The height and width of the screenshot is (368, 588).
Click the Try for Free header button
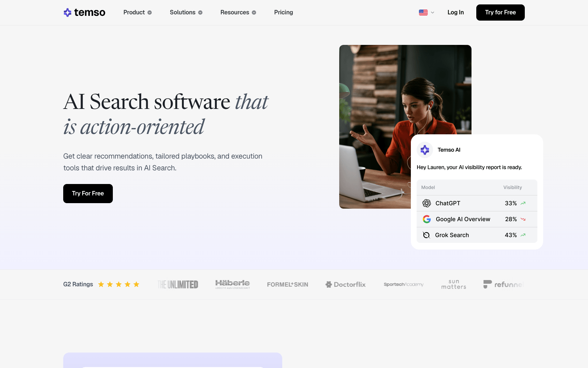[x=501, y=13]
